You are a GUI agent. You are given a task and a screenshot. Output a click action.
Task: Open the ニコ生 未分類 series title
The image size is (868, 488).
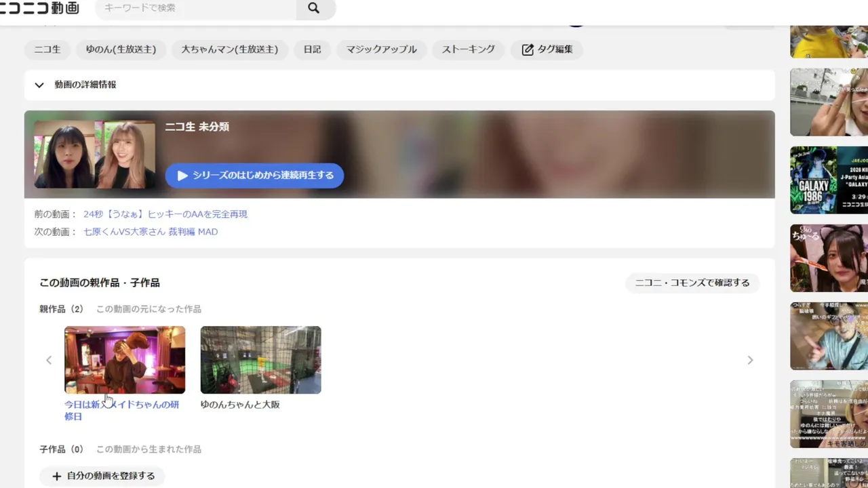click(x=197, y=127)
